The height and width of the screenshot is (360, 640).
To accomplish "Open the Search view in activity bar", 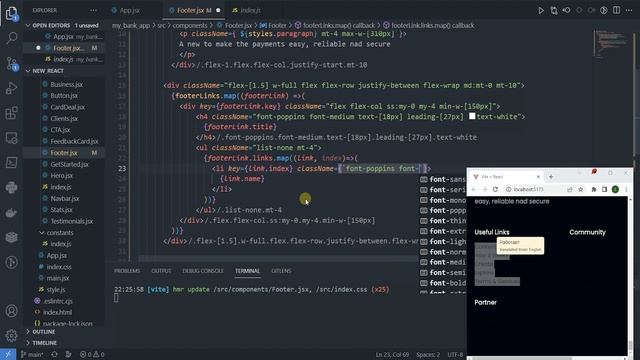I will coord(11,38).
